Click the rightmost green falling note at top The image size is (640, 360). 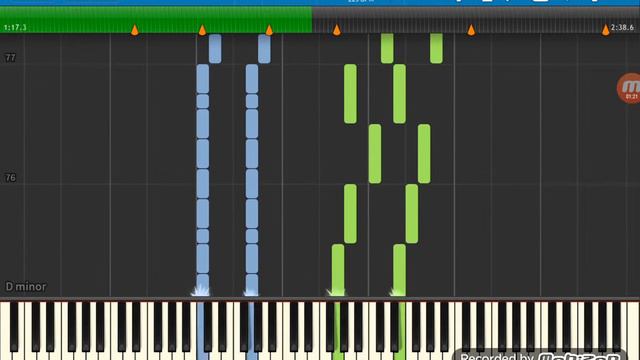[x=436, y=48]
